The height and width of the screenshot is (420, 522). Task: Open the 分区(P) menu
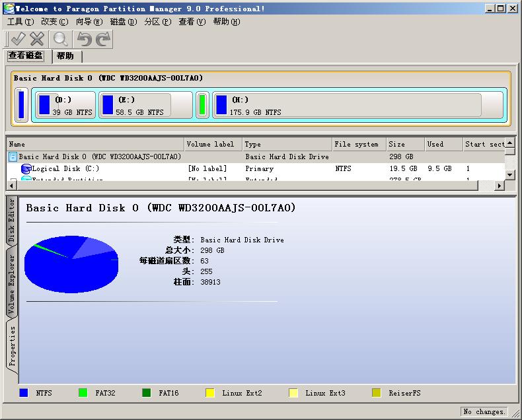pos(158,22)
